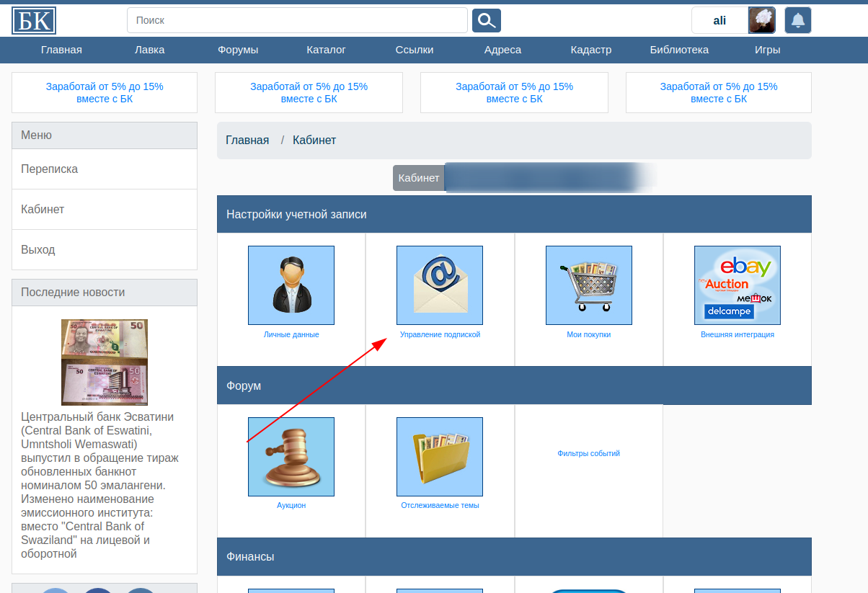Click Выход to log out
Screen dimensions: 868x593
point(38,250)
